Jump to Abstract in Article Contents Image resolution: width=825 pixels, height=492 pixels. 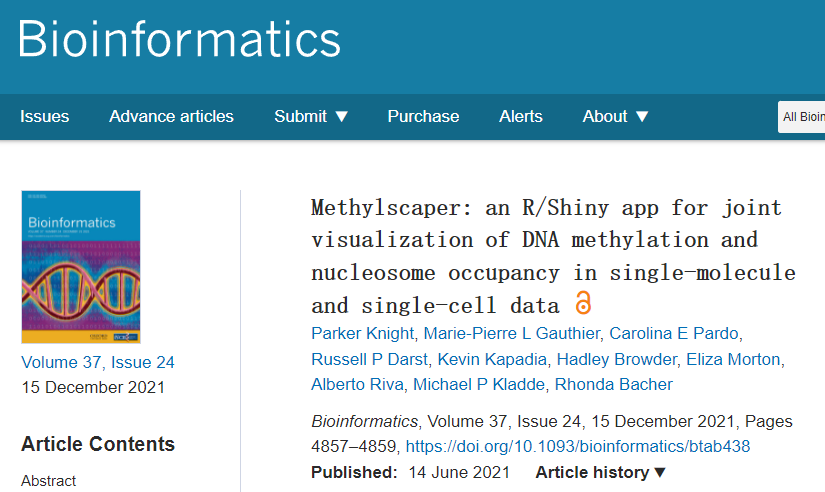pos(48,480)
